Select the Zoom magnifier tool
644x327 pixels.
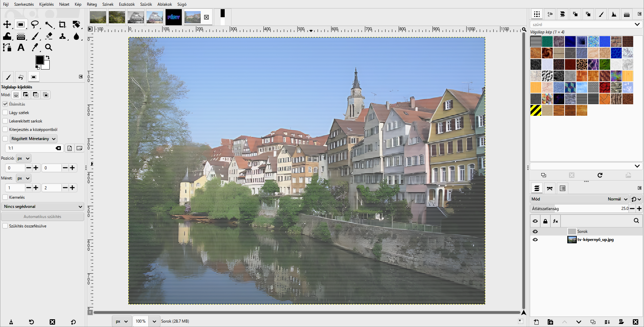(49, 48)
